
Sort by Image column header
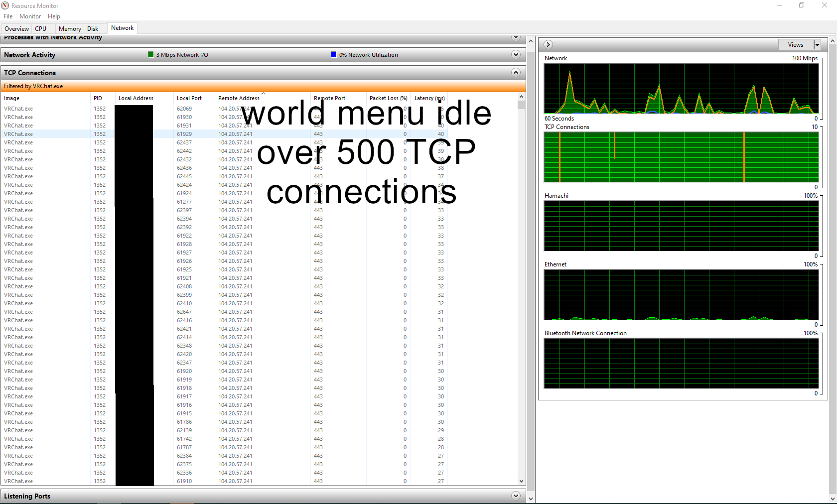46,98
